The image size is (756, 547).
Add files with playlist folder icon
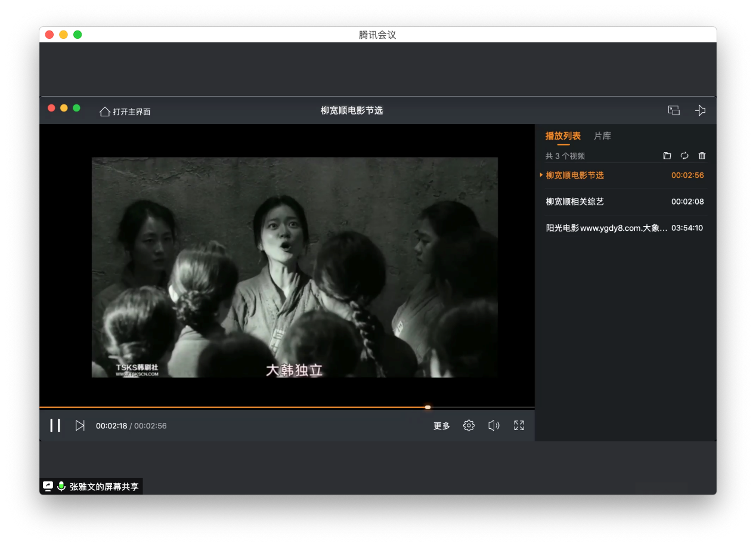pos(667,156)
